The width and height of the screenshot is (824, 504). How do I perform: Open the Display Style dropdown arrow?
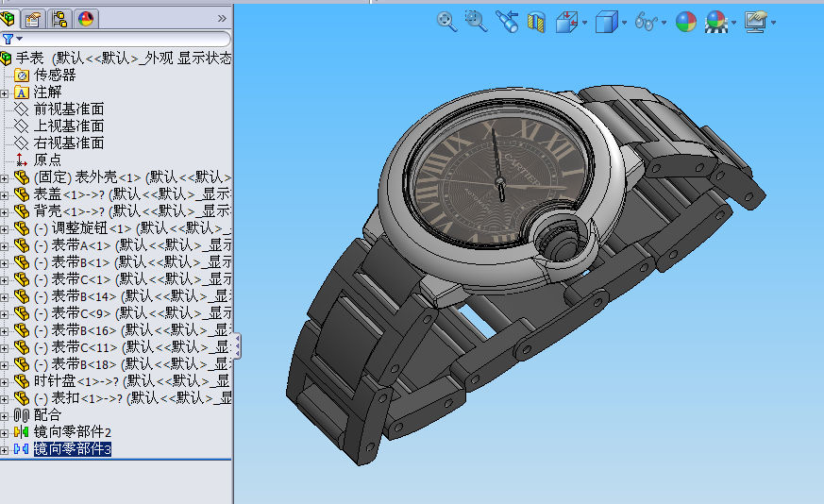click(624, 23)
